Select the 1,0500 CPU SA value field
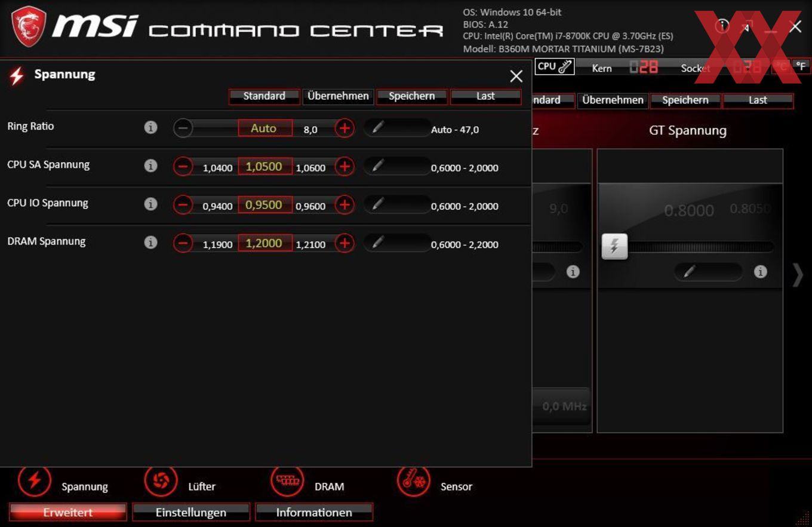The width and height of the screenshot is (812, 527). [x=265, y=167]
